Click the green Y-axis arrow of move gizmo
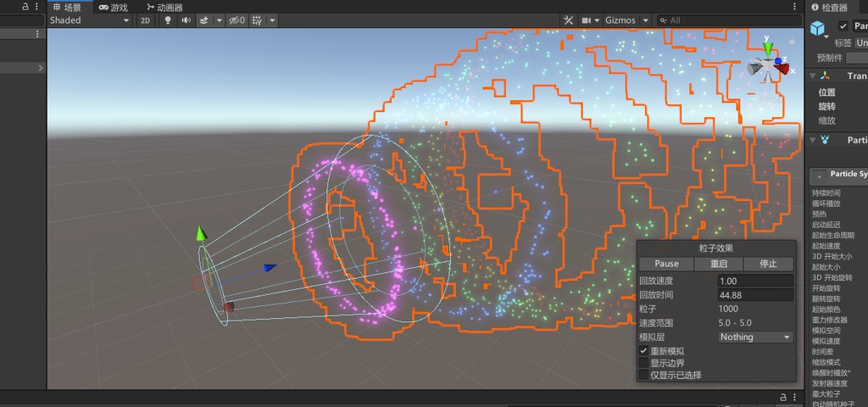This screenshot has width=868, height=407. click(x=201, y=233)
